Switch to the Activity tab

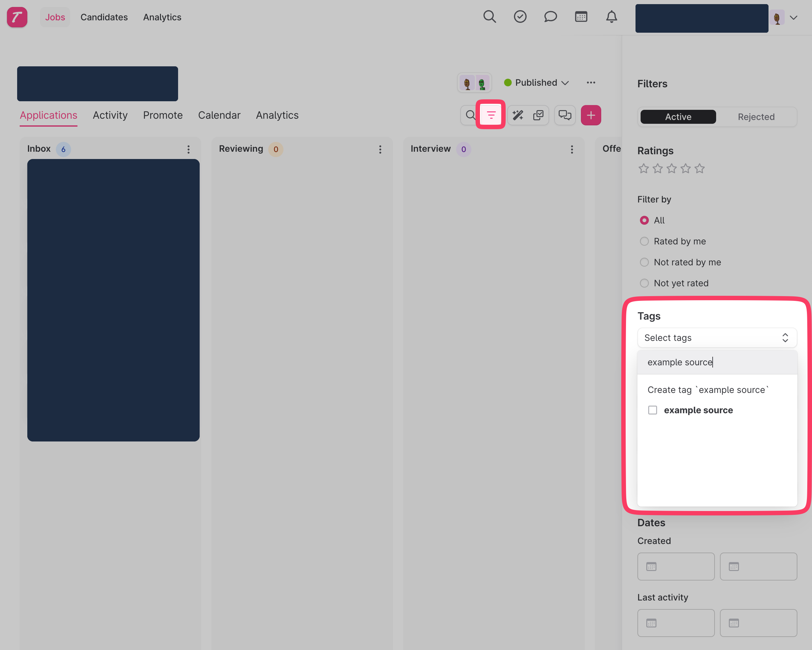110,115
